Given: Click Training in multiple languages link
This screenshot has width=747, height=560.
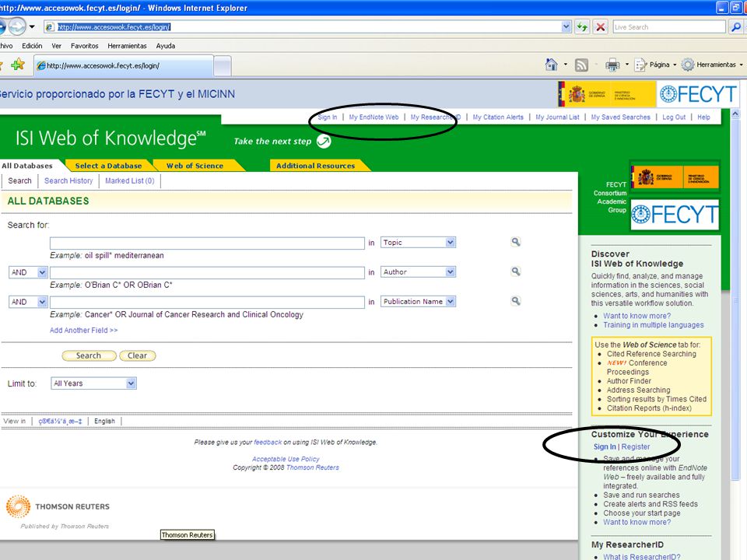Looking at the screenshot, I should (x=653, y=325).
